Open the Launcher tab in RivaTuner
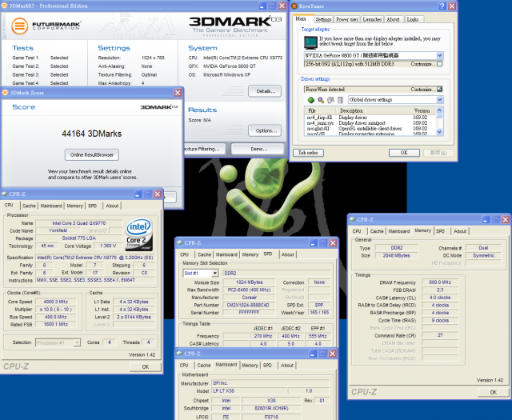512x420 pixels. point(372,19)
